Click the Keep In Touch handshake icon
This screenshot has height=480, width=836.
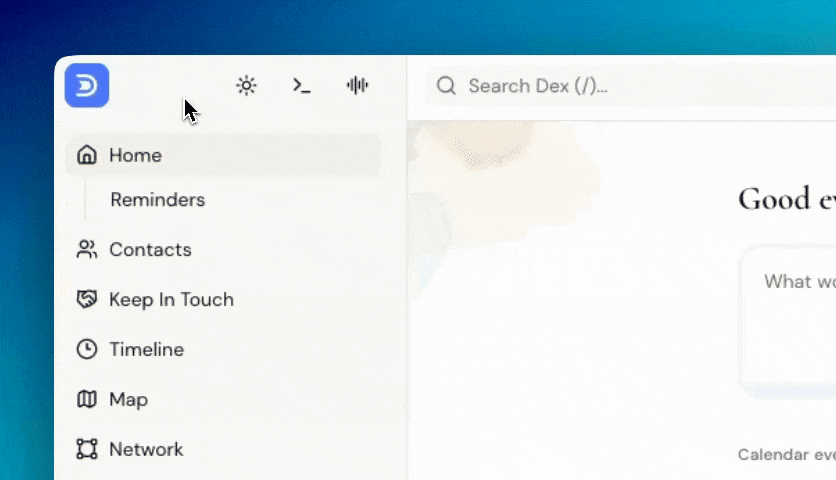[x=87, y=299]
